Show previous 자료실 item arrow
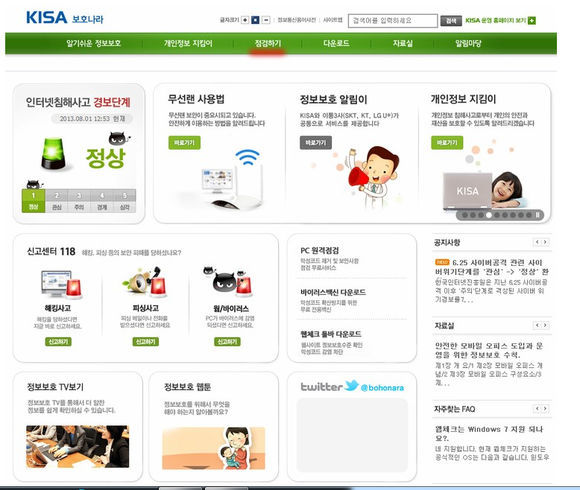The image size is (580, 490). [537, 325]
